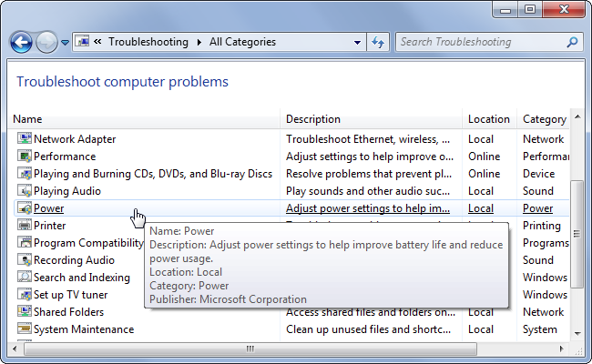
Task: Open the Printer troubleshooter
Action: pyautogui.click(x=49, y=226)
